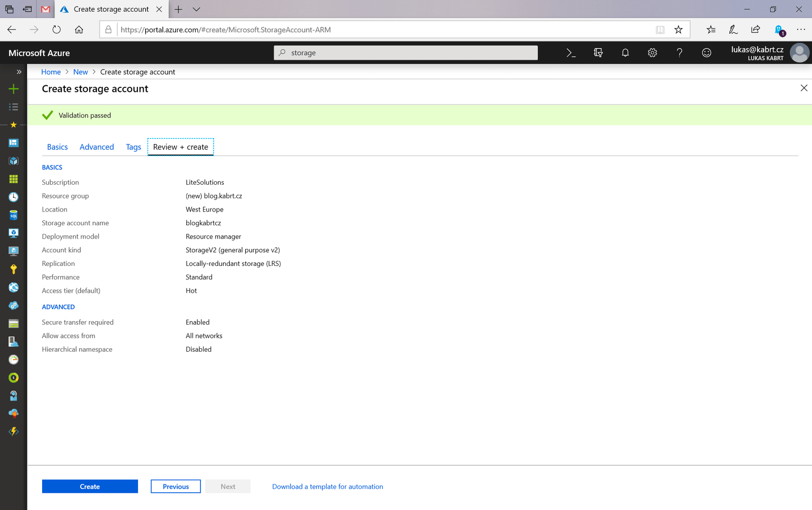The width and height of the screenshot is (812, 510).
Task: Close the Create storage account blade
Action: 804,88
